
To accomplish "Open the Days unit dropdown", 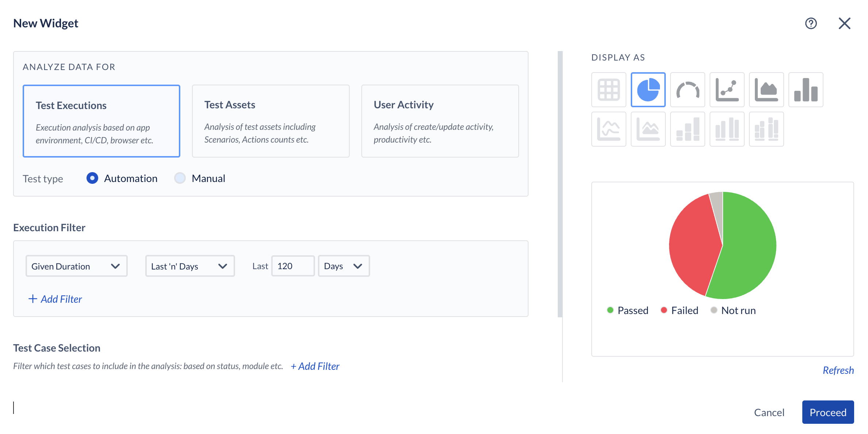I will click(343, 266).
